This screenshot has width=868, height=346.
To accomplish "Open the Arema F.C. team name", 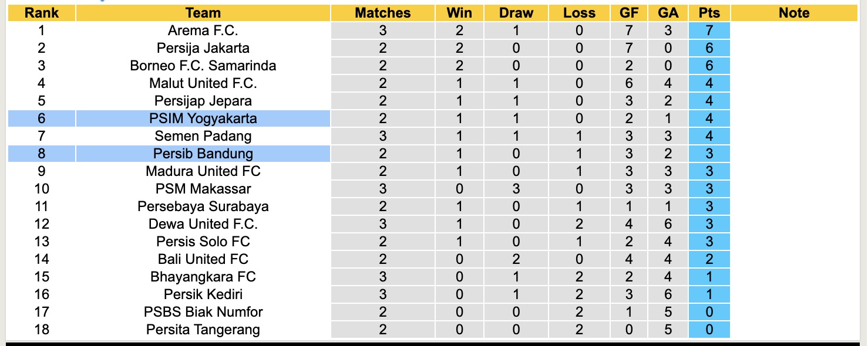I will click(x=203, y=30).
